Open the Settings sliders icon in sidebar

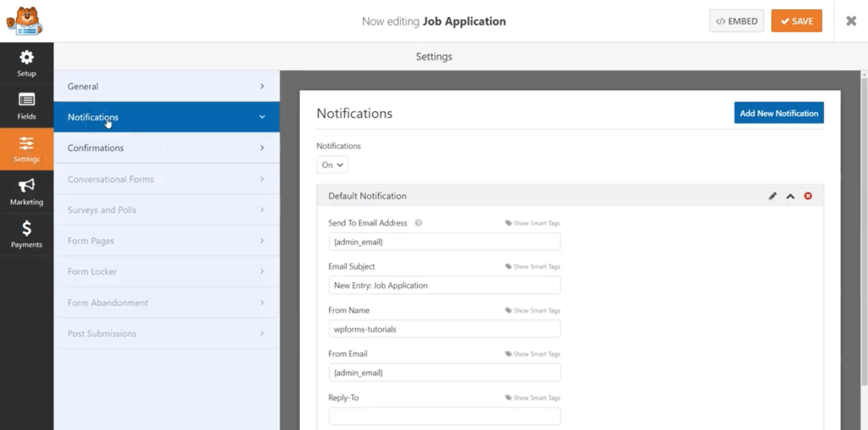[26, 143]
